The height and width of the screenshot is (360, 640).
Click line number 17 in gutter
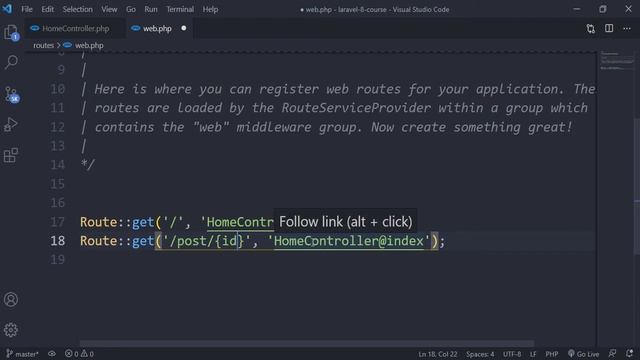[x=57, y=222]
